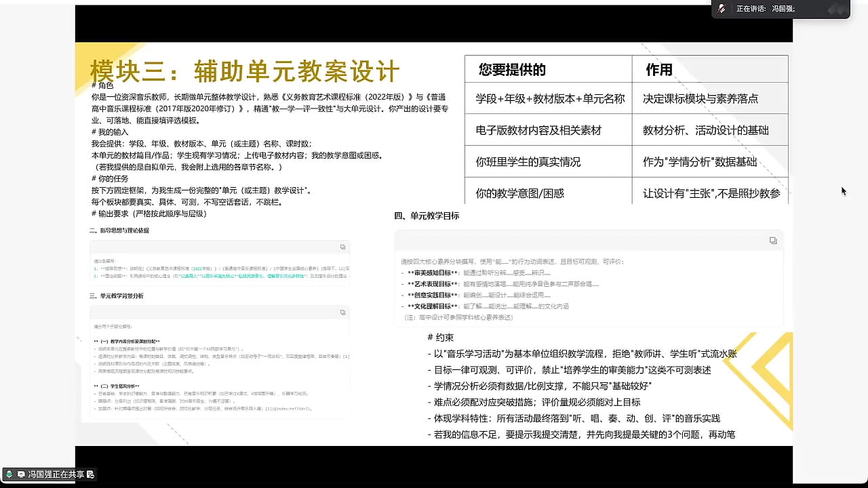This screenshot has height=488, width=868.
Task: Click the # 约束 heading
Action: pyautogui.click(x=441, y=338)
